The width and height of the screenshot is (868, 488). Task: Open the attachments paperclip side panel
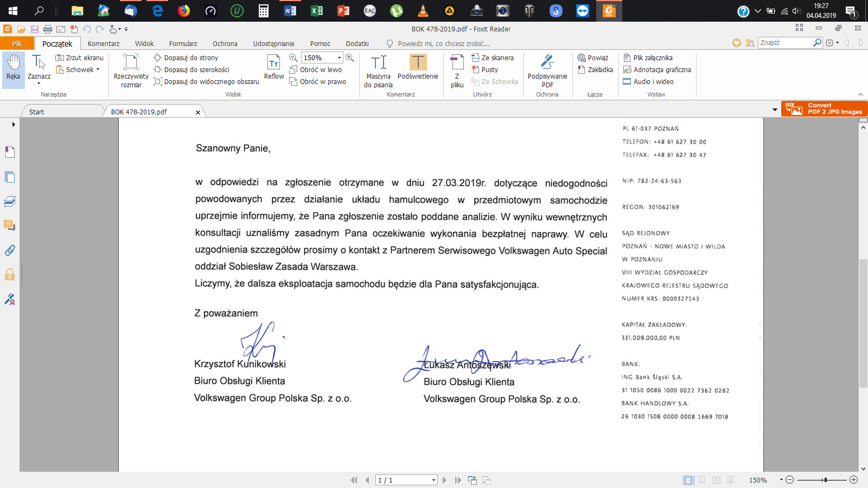pyautogui.click(x=10, y=250)
